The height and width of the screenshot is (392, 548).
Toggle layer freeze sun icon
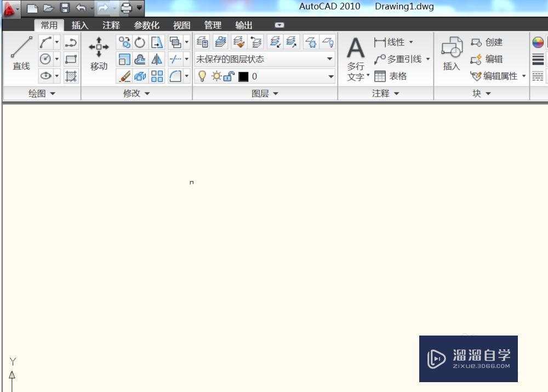coord(216,76)
